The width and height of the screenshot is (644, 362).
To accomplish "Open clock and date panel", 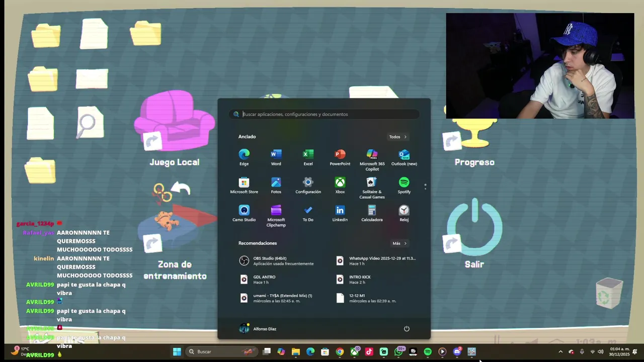I will point(619,351).
